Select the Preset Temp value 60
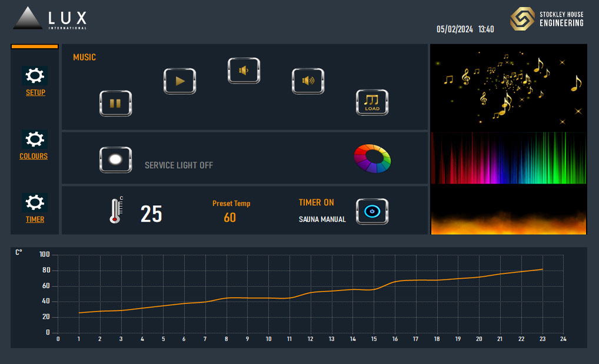The height and width of the screenshot is (364, 599). [230, 218]
